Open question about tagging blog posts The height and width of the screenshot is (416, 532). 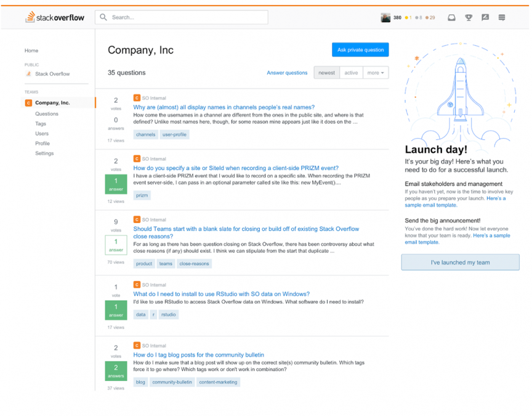(198, 354)
